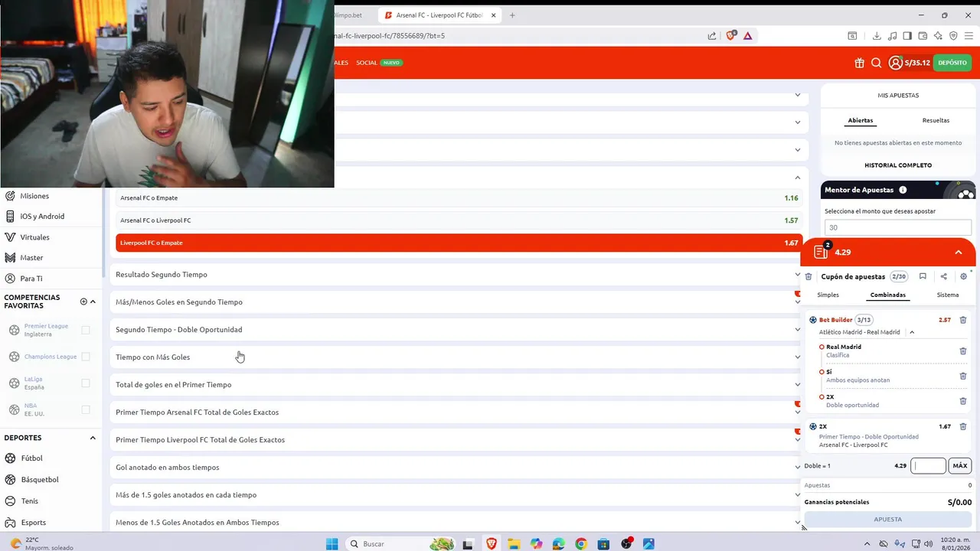Screen dimensions: 980x551
Task: Open Google Chrome from the taskbar
Action: 581,544
